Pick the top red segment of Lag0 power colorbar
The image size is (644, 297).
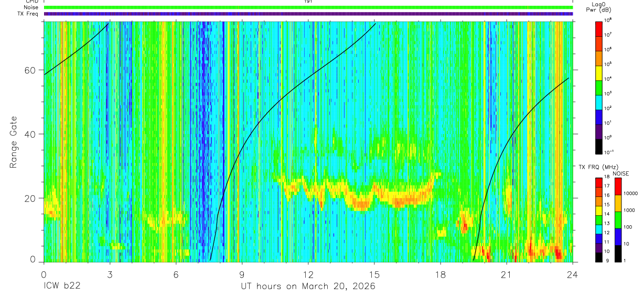coord(599,28)
